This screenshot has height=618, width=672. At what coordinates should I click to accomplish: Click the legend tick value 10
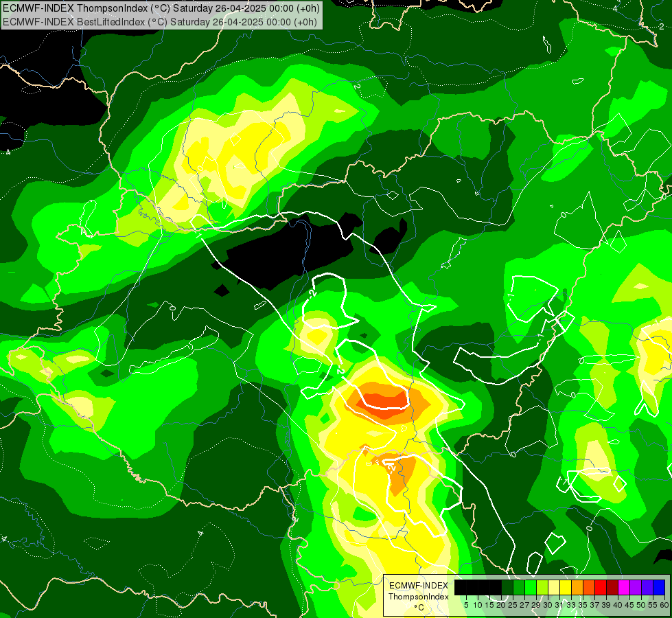478,605
